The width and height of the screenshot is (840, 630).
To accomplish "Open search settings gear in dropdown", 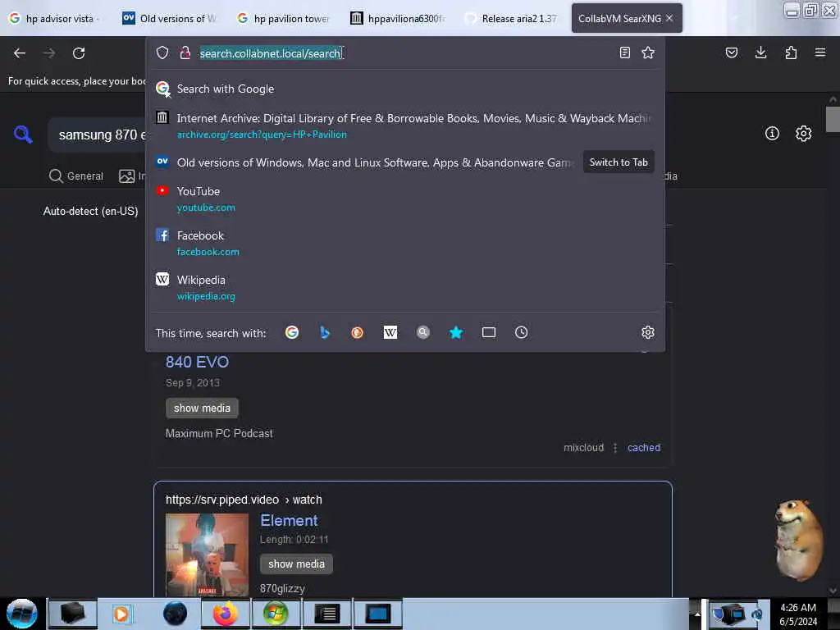I will (648, 333).
